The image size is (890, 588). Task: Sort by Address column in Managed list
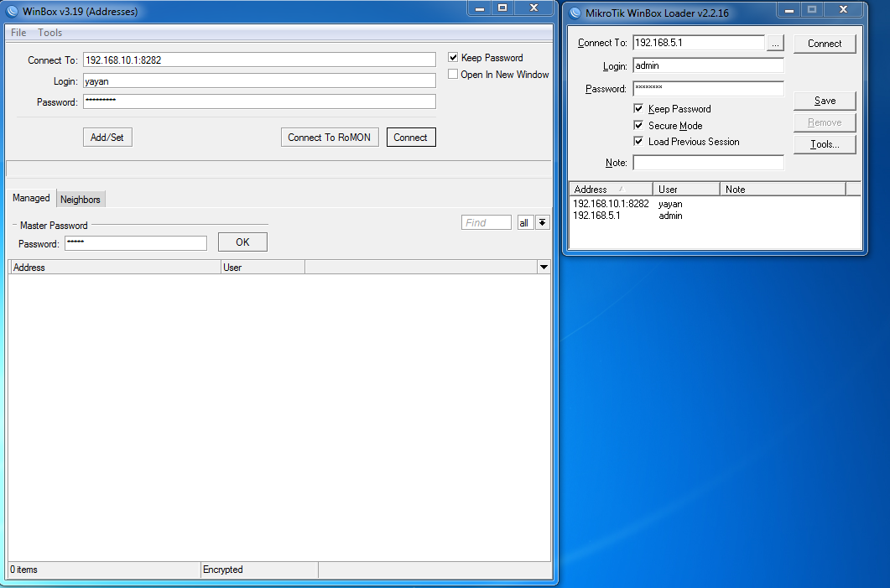[116, 268]
